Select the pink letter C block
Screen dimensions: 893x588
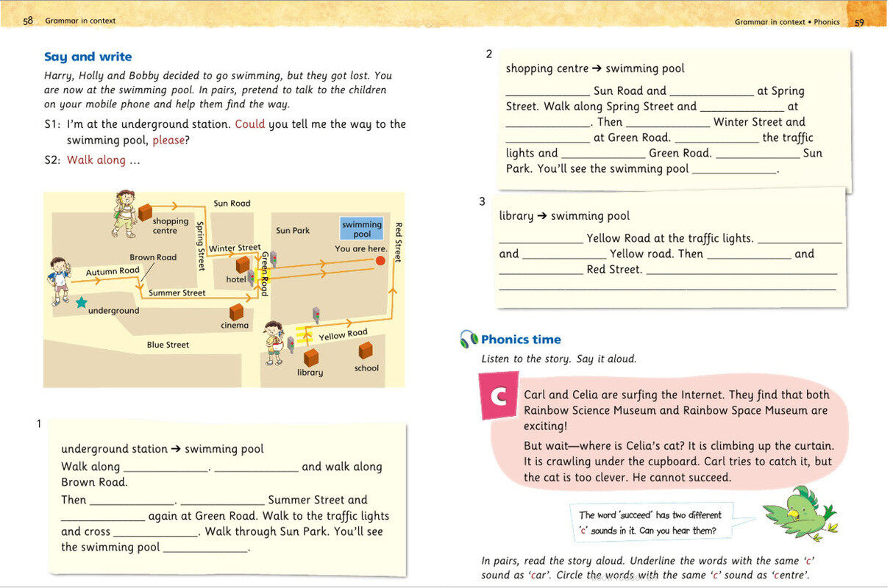click(499, 396)
